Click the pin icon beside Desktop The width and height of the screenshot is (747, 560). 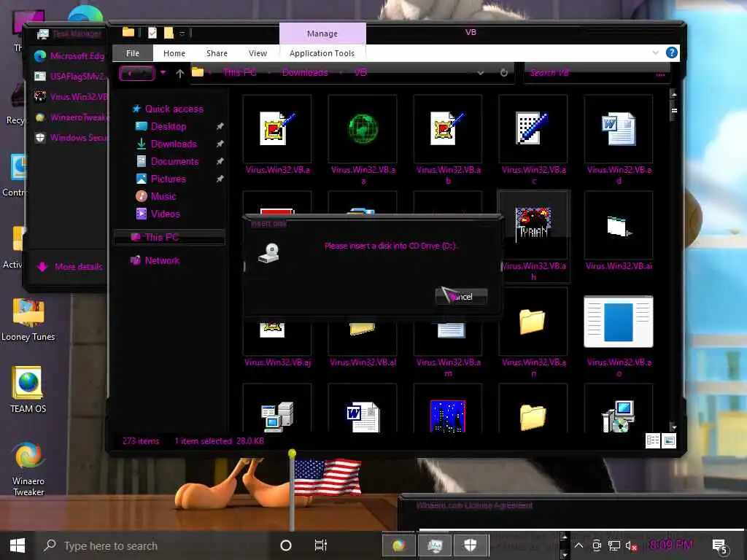[x=220, y=127]
